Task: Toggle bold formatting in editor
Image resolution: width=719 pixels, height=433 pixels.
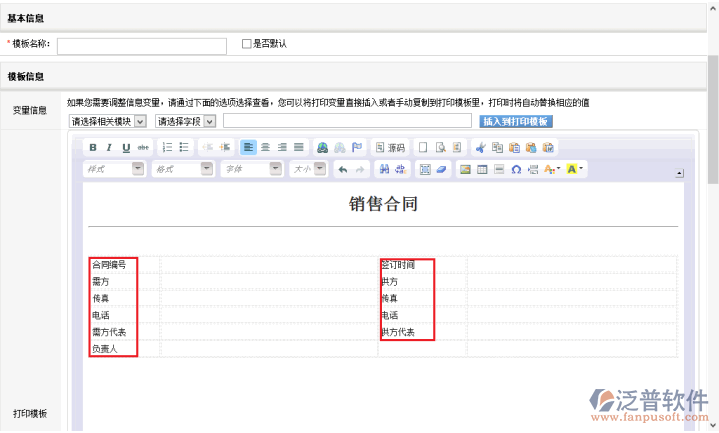Action: pyautogui.click(x=93, y=147)
